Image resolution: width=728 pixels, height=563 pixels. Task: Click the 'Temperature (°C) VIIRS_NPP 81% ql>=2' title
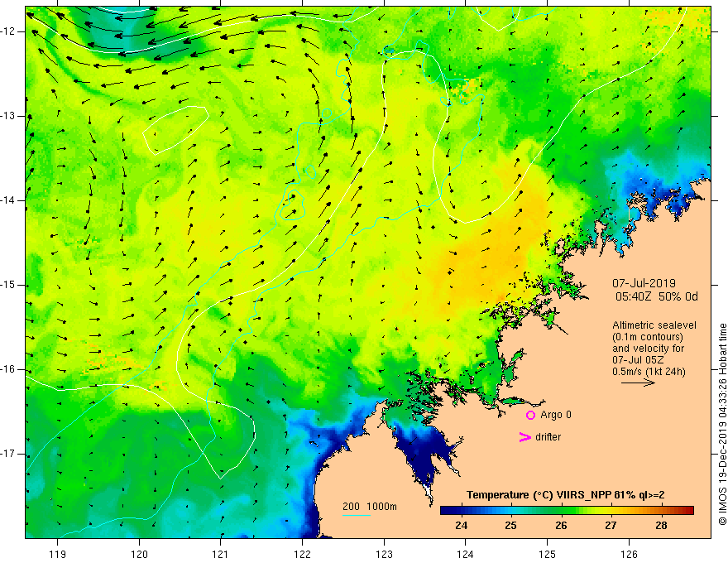(x=566, y=495)
